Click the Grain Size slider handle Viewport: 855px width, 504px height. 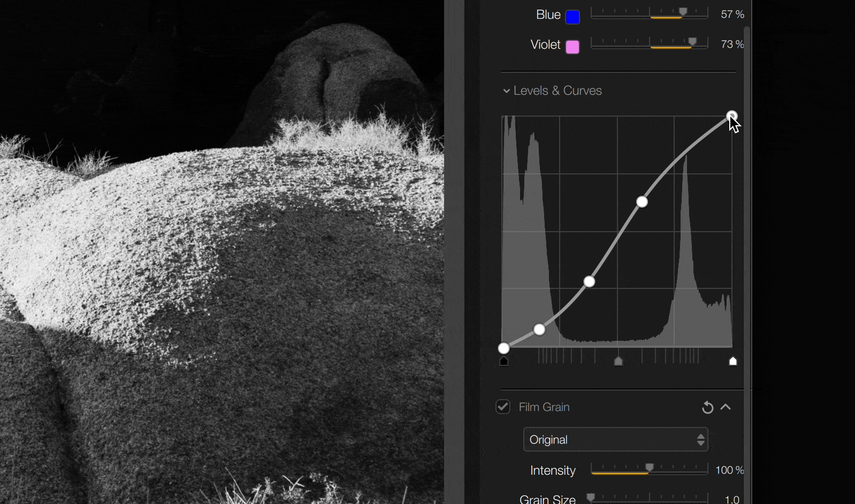tap(591, 498)
